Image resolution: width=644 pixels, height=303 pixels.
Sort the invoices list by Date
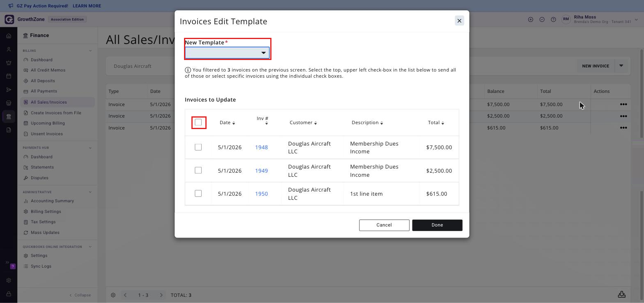pyautogui.click(x=227, y=123)
